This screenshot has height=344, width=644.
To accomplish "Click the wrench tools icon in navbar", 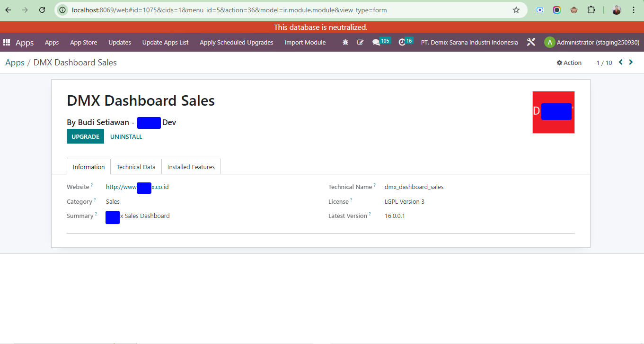I will pos(531,42).
